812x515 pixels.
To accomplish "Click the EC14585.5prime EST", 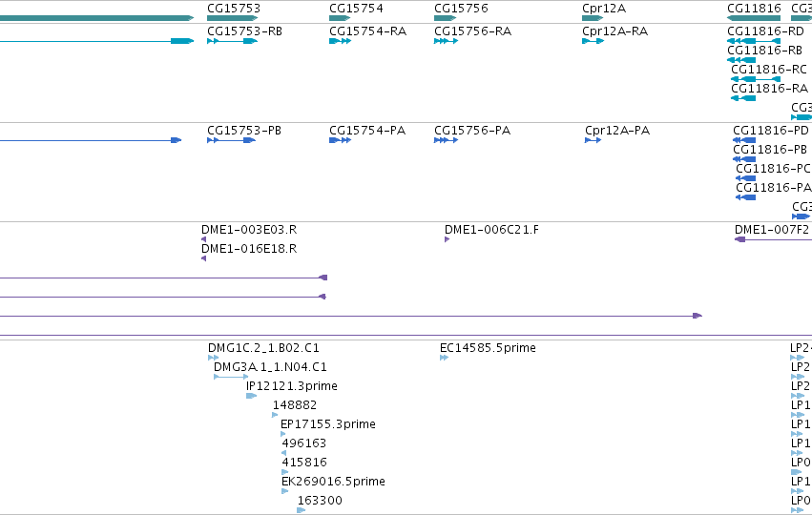I will [x=444, y=358].
